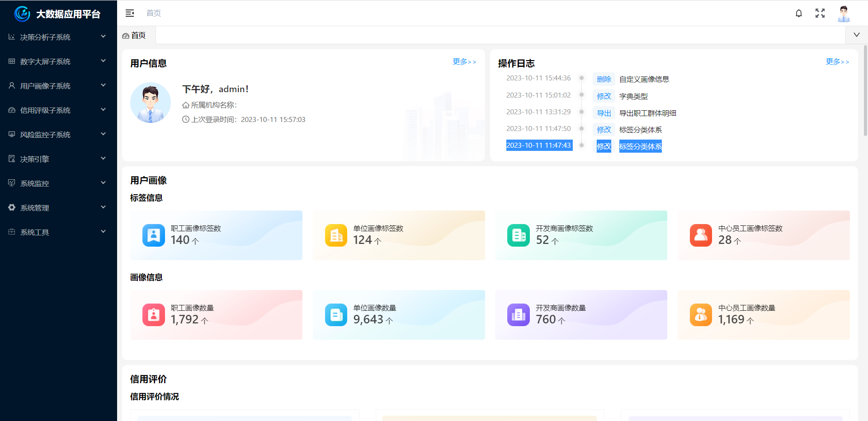
Task: Click the 1,792 employee portrait count
Action: 184,319
